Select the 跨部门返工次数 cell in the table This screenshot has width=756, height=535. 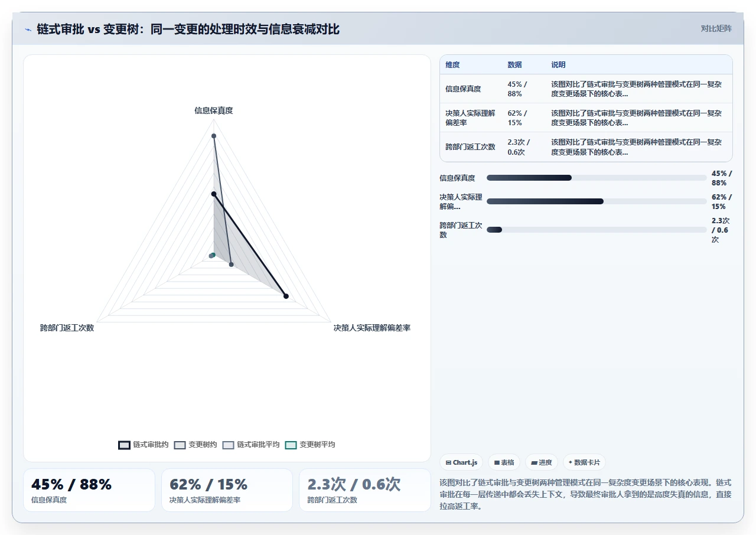470,146
